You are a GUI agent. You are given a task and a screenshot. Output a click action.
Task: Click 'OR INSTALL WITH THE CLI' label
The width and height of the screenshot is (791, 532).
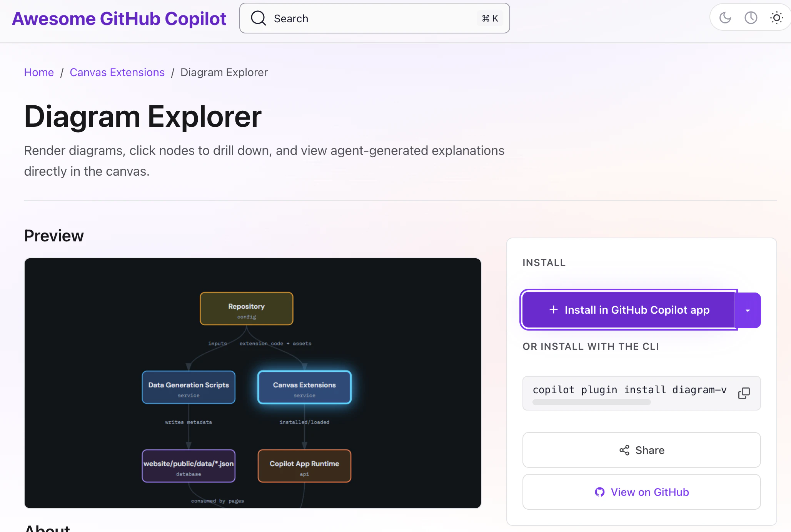coord(591,346)
